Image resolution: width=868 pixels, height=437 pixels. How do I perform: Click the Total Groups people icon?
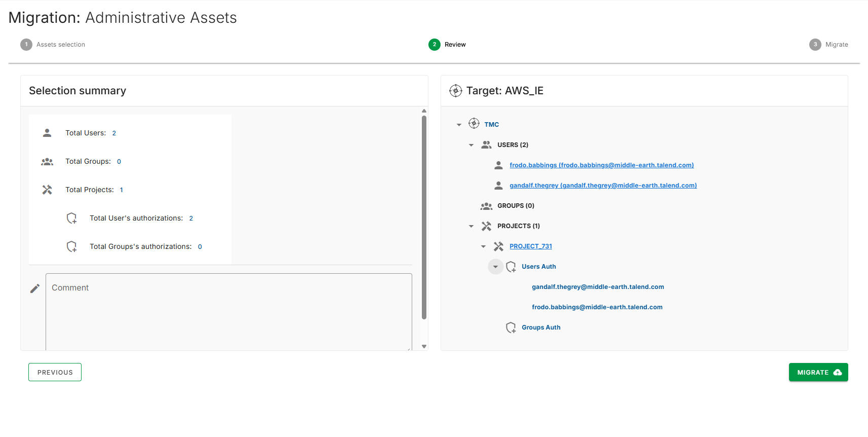[x=47, y=161]
